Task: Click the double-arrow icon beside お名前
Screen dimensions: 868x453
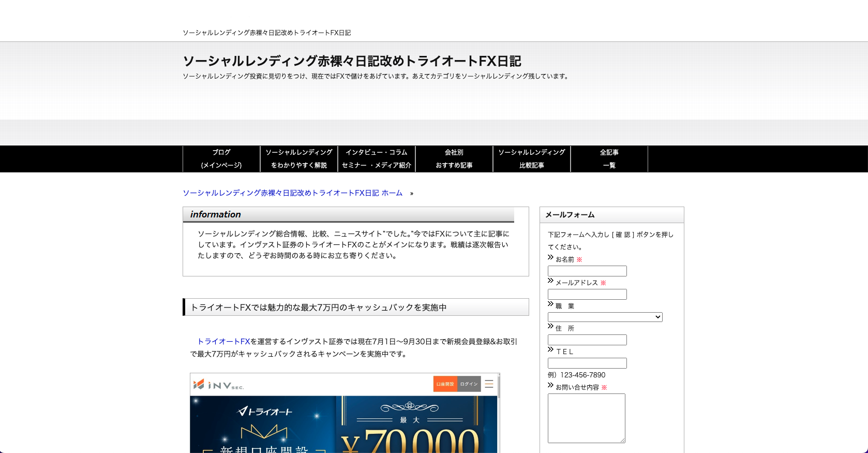Action: (550, 257)
